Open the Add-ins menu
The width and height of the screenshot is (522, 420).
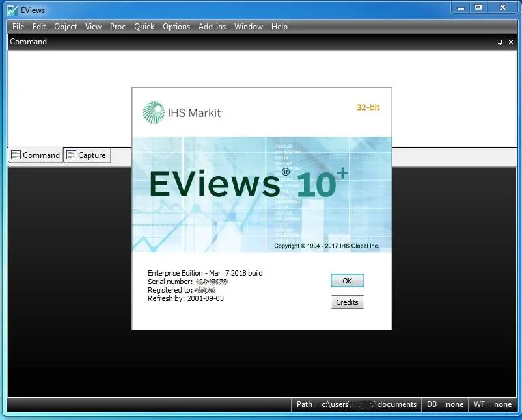click(x=212, y=27)
